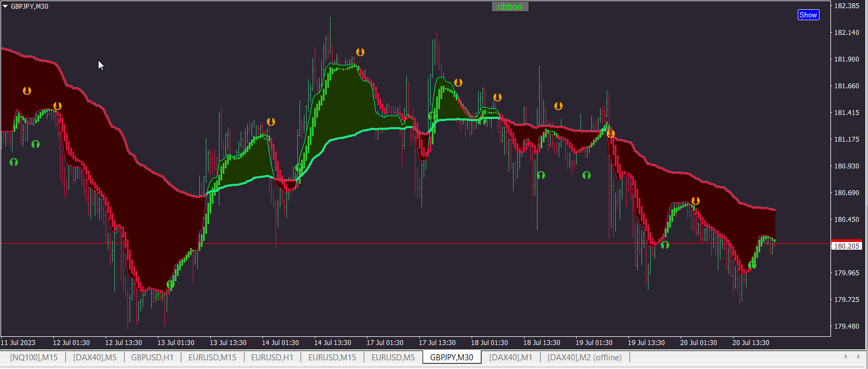The width and height of the screenshot is (868, 369).
Task: Click orange sell arrow at 181.175 level on 19 Jul
Action: point(610,134)
